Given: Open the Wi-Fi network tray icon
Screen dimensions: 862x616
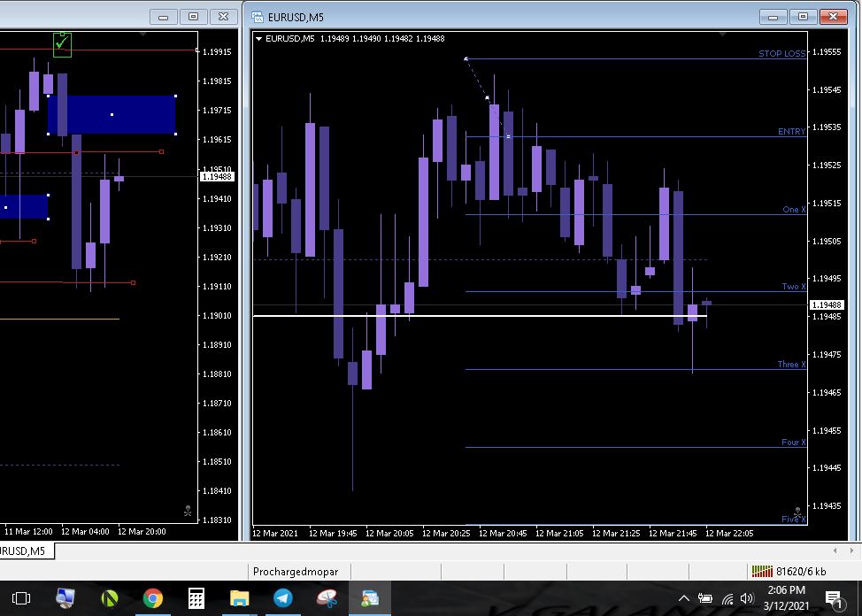Looking at the screenshot, I should click(727, 599).
